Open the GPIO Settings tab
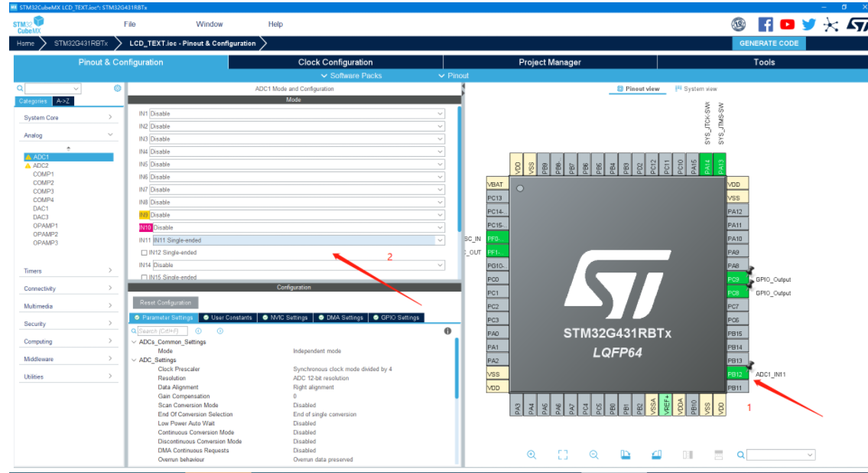Screen dimensions: 868x473 (396, 318)
